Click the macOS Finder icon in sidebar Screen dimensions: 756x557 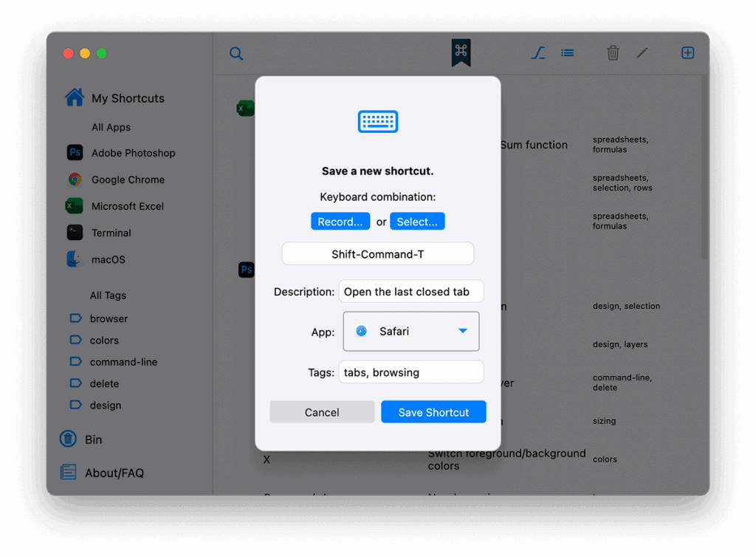click(x=75, y=259)
